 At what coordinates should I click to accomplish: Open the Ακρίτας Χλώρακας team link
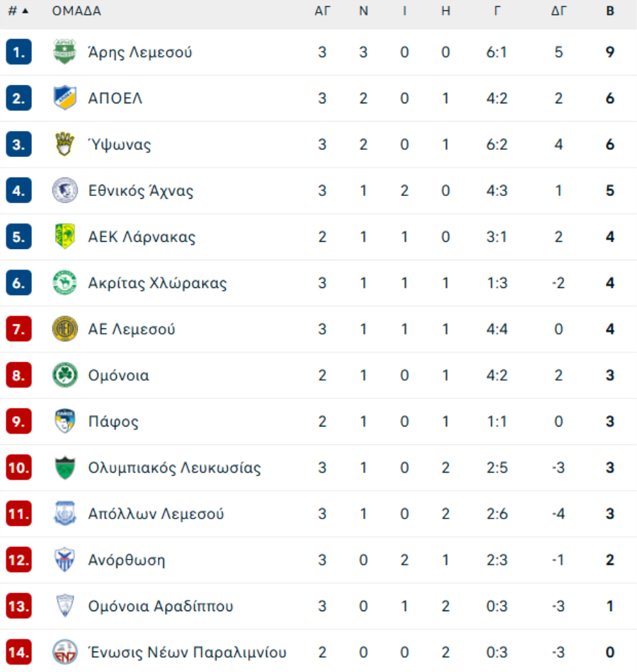tap(157, 283)
